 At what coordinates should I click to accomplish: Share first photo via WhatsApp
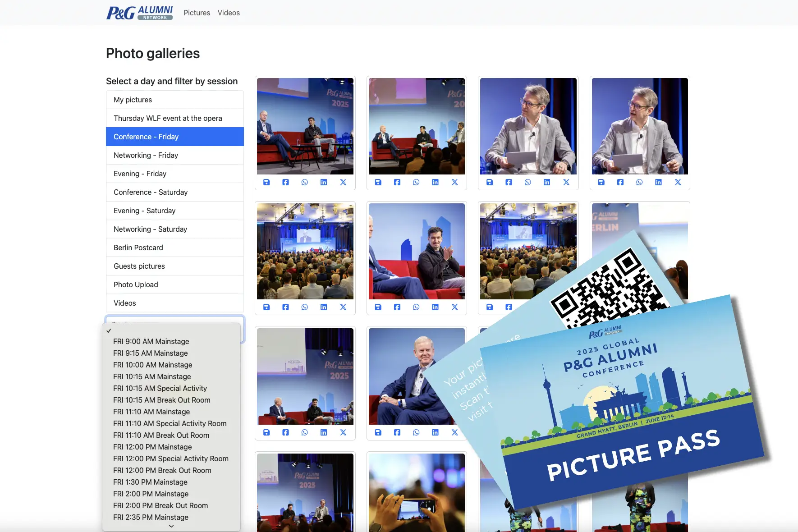tap(305, 182)
